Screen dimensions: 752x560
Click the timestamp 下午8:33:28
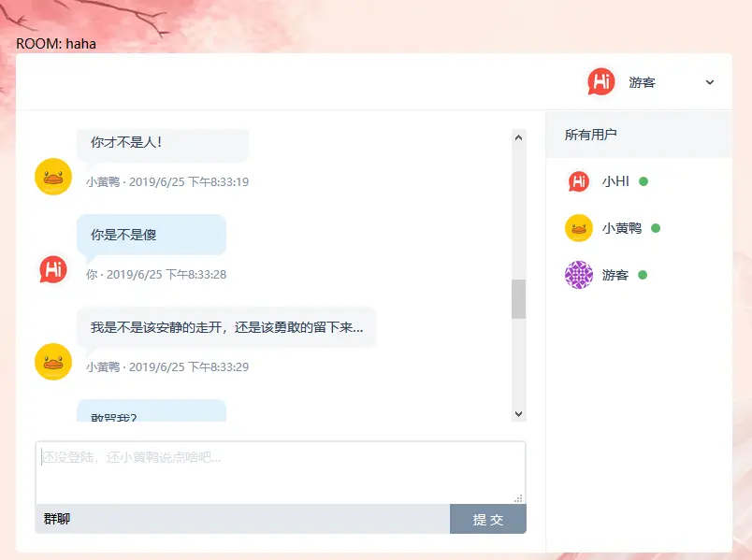coord(195,275)
